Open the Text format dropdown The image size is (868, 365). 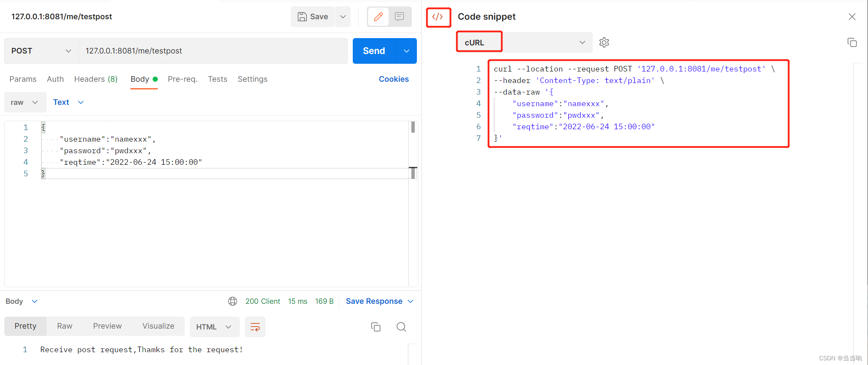click(68, 102)
